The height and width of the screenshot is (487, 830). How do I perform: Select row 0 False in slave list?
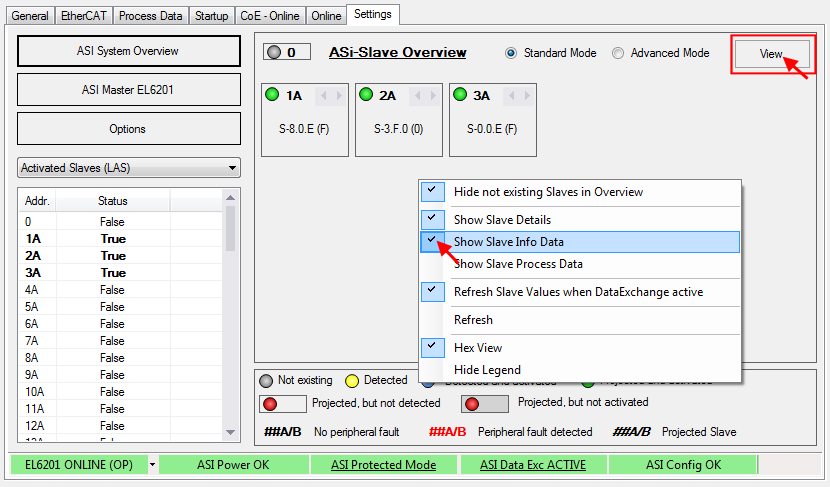tap(121, 222)
